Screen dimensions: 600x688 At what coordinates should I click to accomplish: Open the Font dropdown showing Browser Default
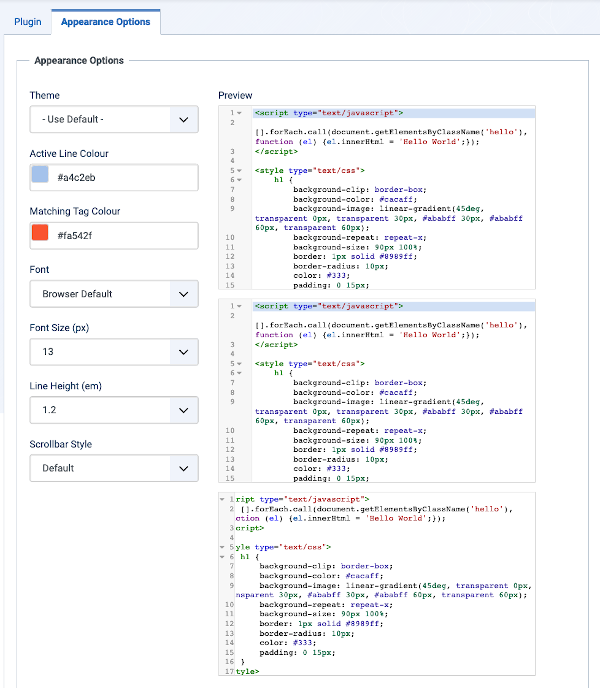(x=114, y=294)
